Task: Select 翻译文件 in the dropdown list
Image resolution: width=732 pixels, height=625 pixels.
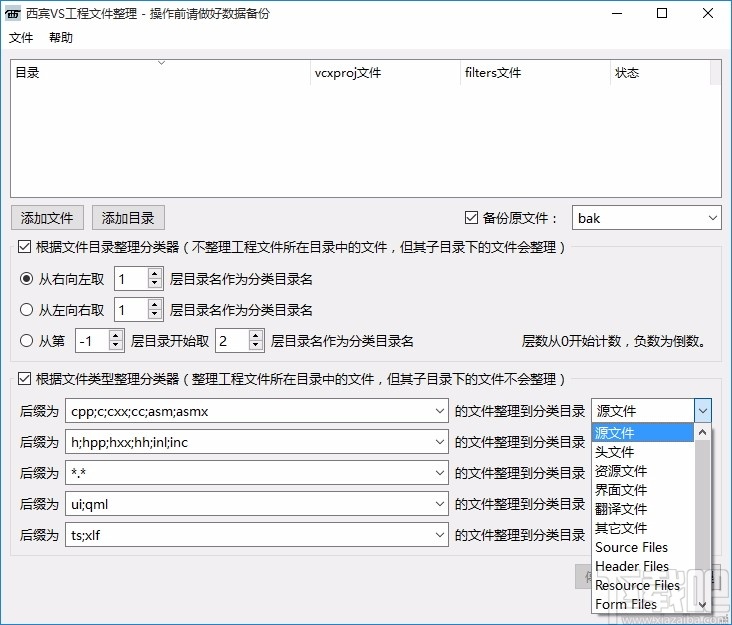Action: 643,509
